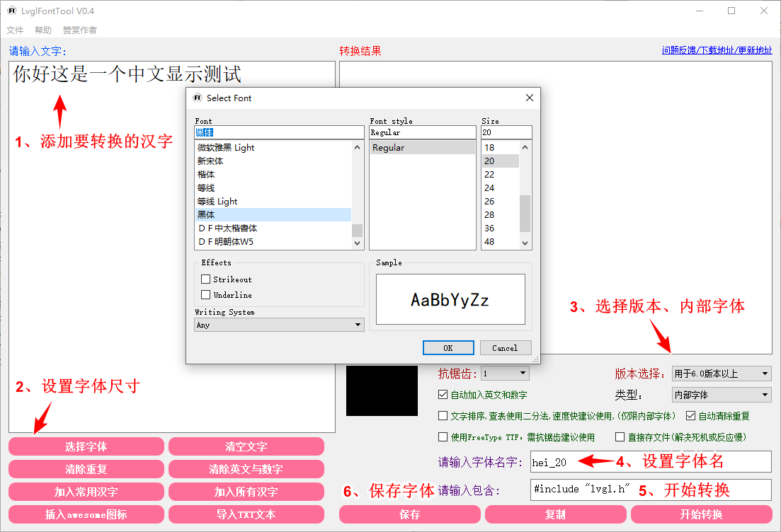Open the 问题反馈/下载地址/更新地址 link
The image size is (781, 532).
pos(717,50)
